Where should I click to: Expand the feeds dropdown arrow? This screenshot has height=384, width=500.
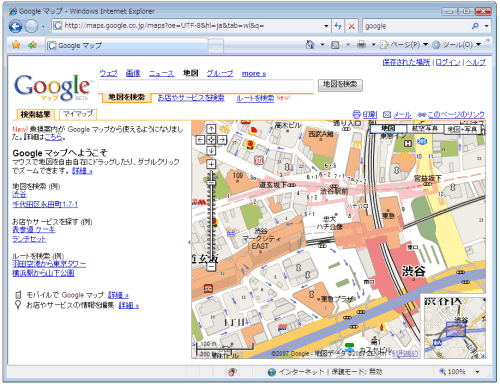[348, 45]
